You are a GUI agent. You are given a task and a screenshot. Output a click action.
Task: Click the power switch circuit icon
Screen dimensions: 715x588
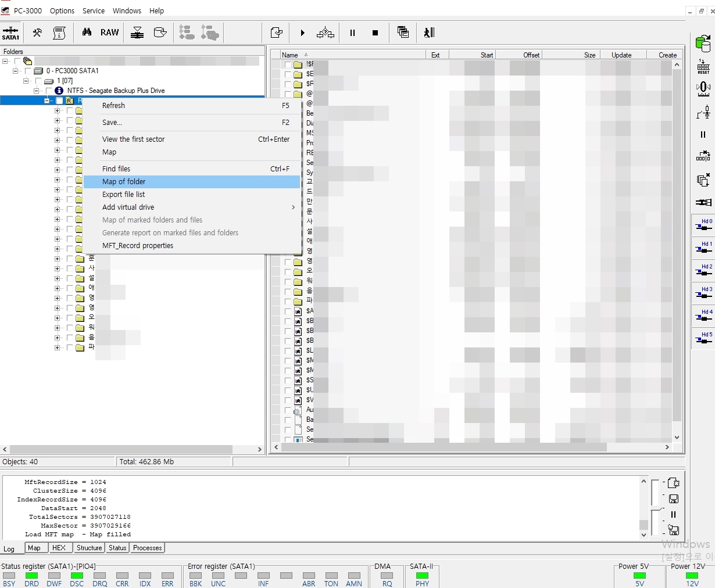coord(703,112)
